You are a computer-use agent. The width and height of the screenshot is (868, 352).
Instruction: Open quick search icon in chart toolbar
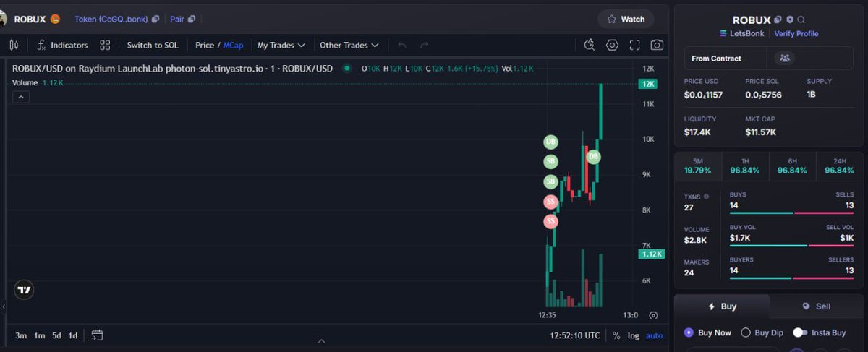click(590, 45)
